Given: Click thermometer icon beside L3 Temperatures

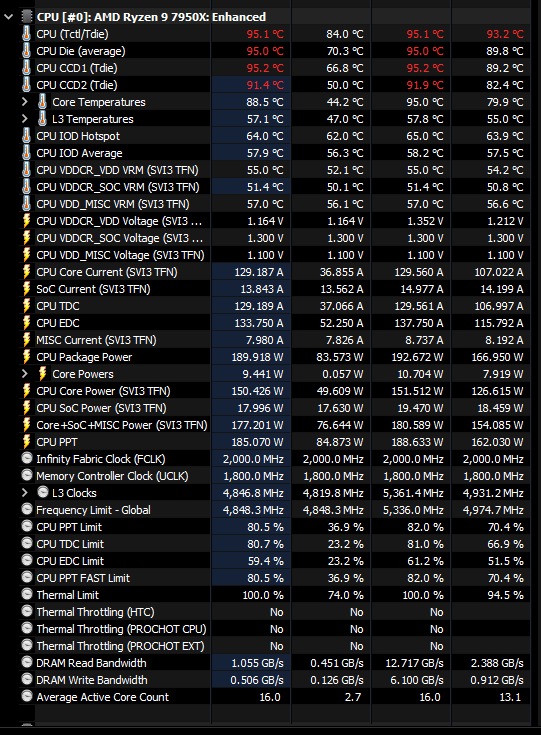Looking at the screenshot, I should pos(42,119).
